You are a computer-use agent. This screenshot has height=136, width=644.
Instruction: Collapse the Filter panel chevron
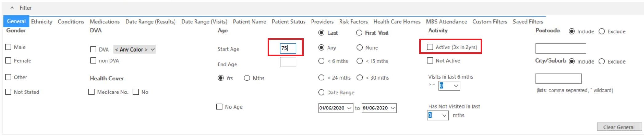click(12, 8)
